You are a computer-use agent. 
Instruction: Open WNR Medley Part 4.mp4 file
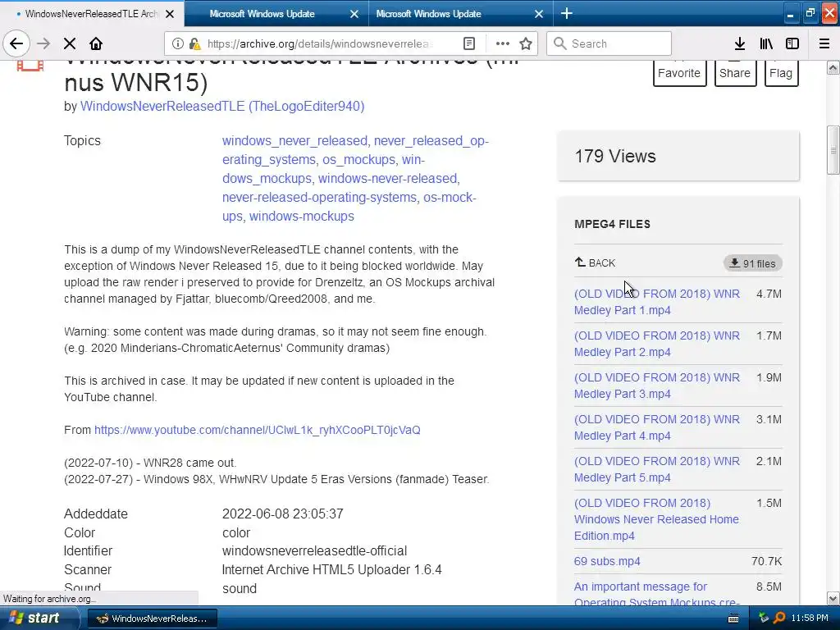(x=657, y=427)
